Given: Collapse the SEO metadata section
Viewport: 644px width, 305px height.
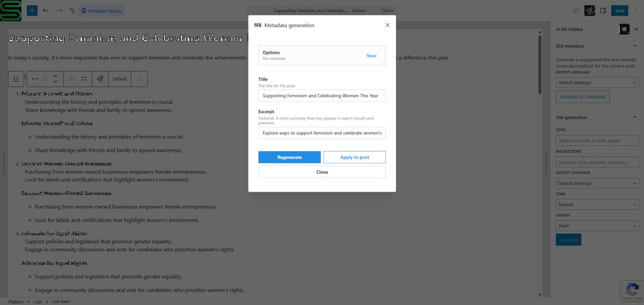Looking at the screenshot, I should 635,46.
